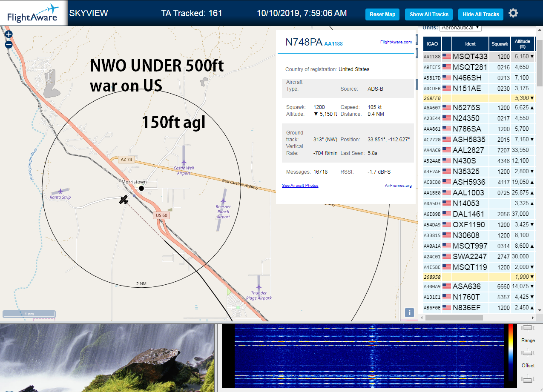Select the N430S aircraft row

tap(479, 160)
